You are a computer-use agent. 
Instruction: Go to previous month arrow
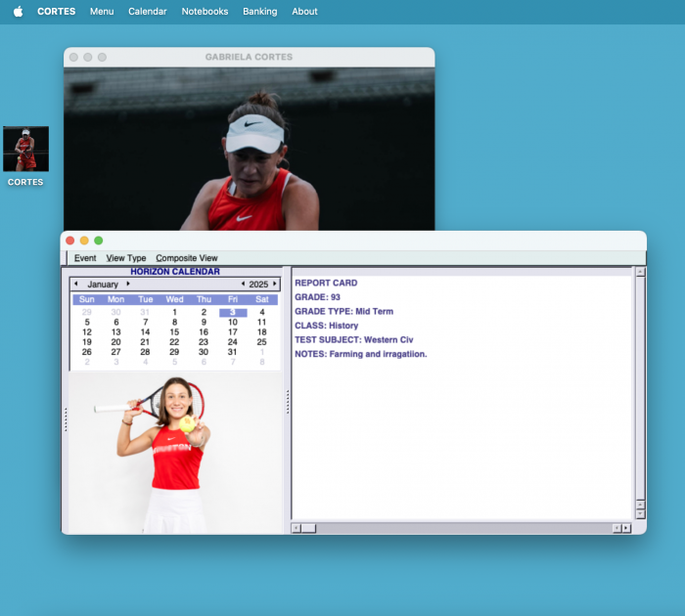76,284
